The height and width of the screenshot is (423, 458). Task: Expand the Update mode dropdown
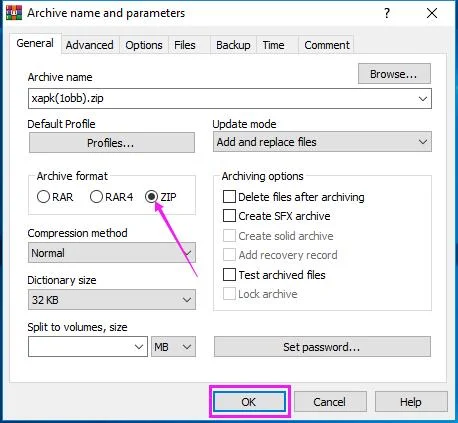coord(322,142)
